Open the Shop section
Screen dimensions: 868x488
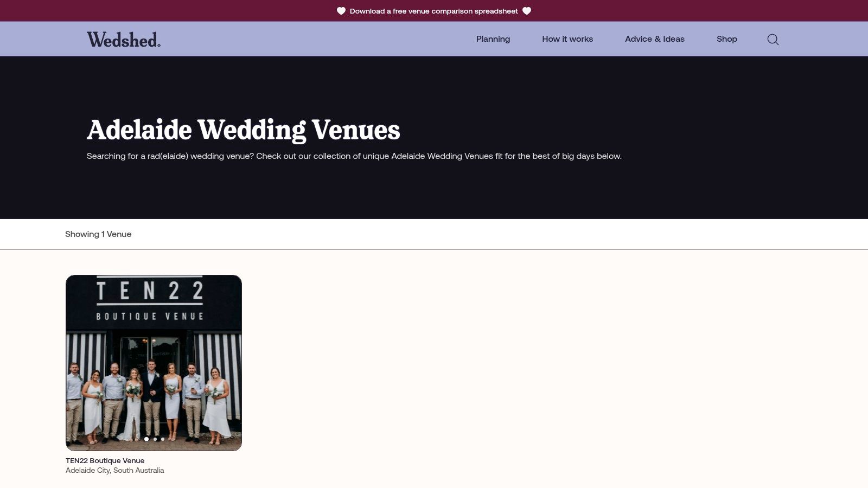727,38
